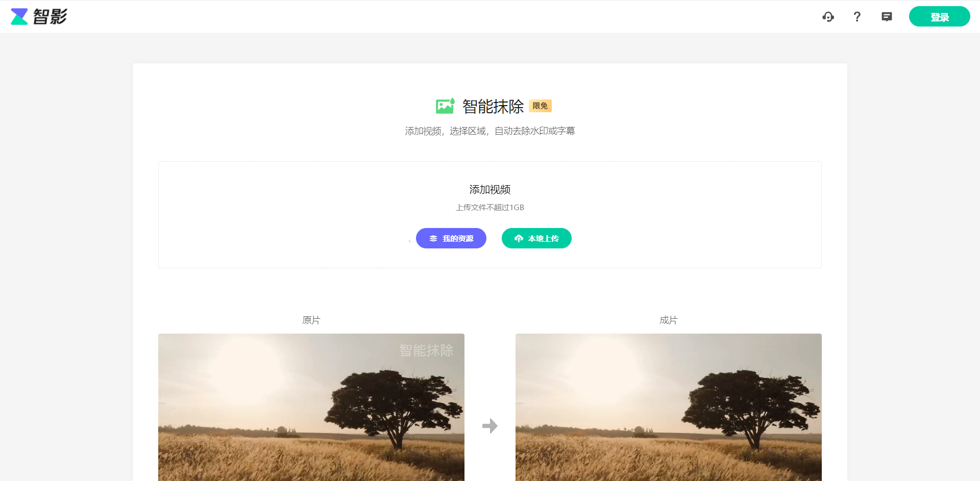Click the cloud upload icon on 本地上传

[x=519, y=239]
